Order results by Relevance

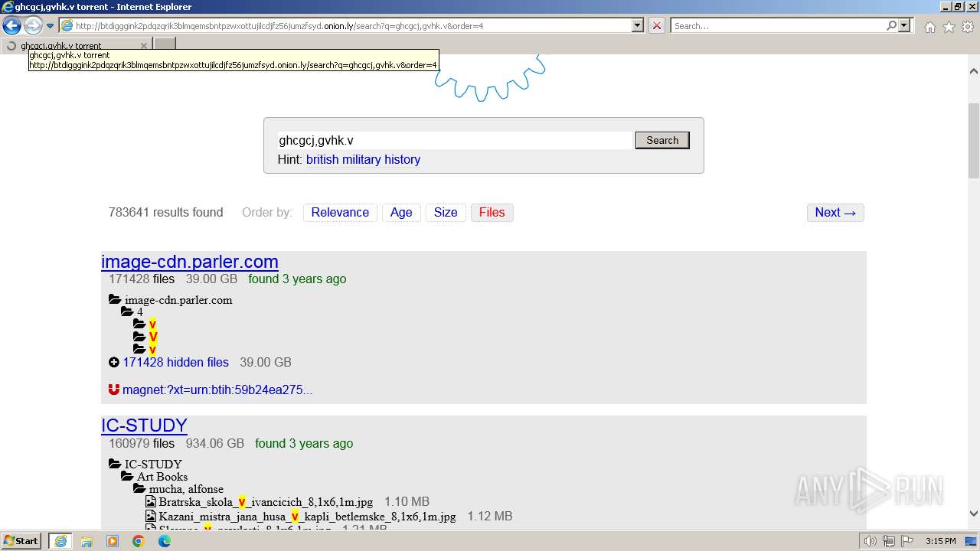click(340, 213)
